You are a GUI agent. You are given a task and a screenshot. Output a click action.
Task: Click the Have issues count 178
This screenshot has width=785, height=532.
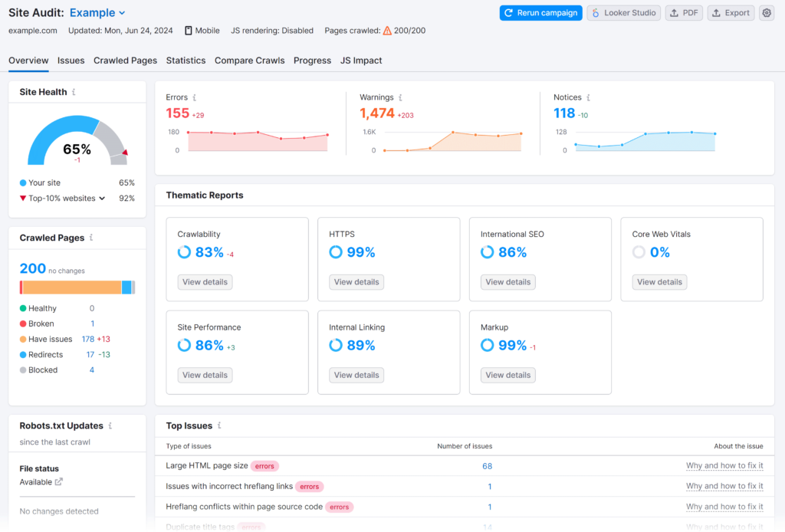point(88,340)
